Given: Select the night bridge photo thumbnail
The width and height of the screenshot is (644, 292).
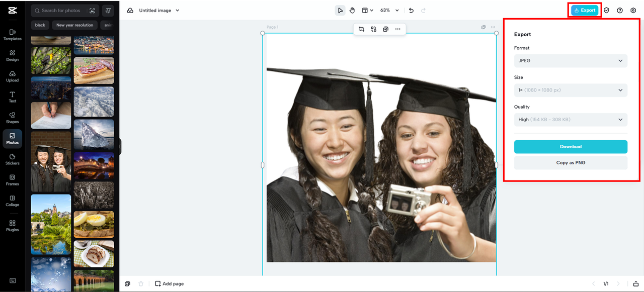Looking at the screenshot, I should pos(94,166).
